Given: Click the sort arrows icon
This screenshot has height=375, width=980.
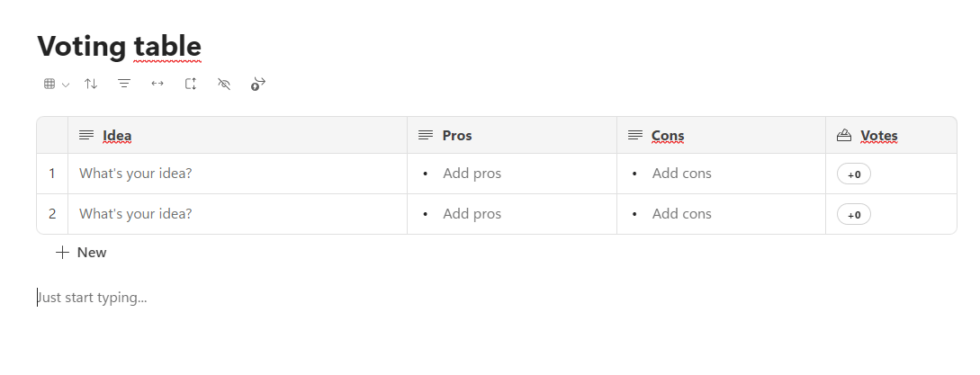Looking at the screenshot, I should coord(91,84).
